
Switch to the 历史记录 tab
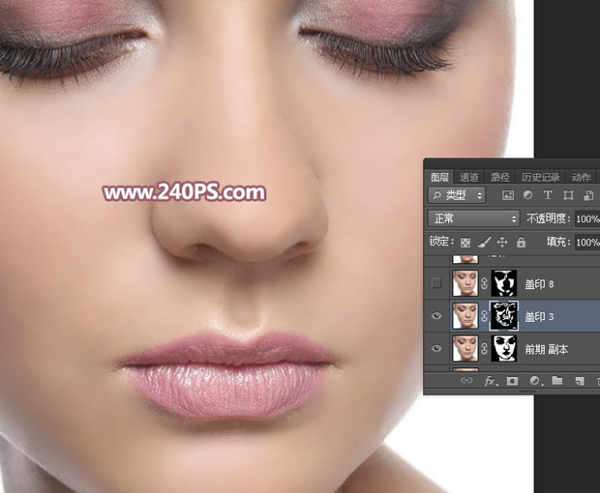[540, 177]
